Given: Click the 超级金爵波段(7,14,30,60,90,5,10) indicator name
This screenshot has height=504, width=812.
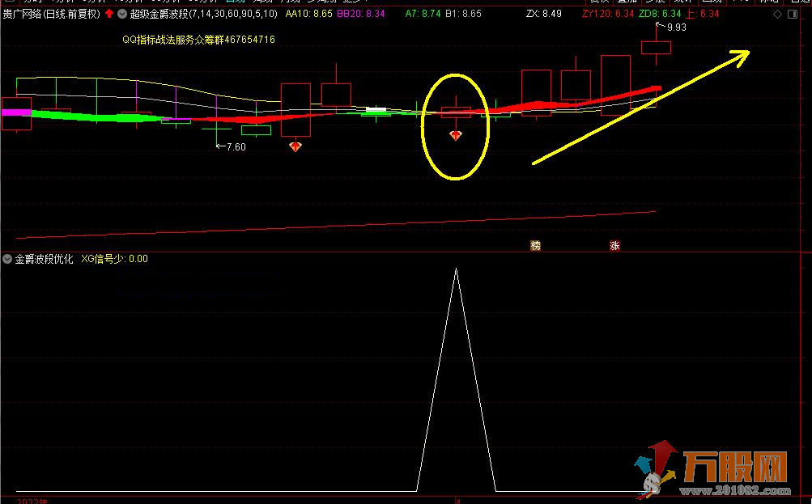Looking at the screenshot, I should pyautogui.click(x=203, y=14).
